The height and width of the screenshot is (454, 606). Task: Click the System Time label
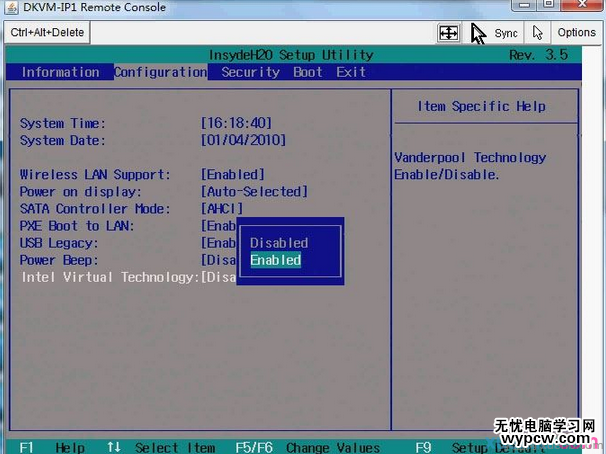pyautogui.click(x=63, y=123)
